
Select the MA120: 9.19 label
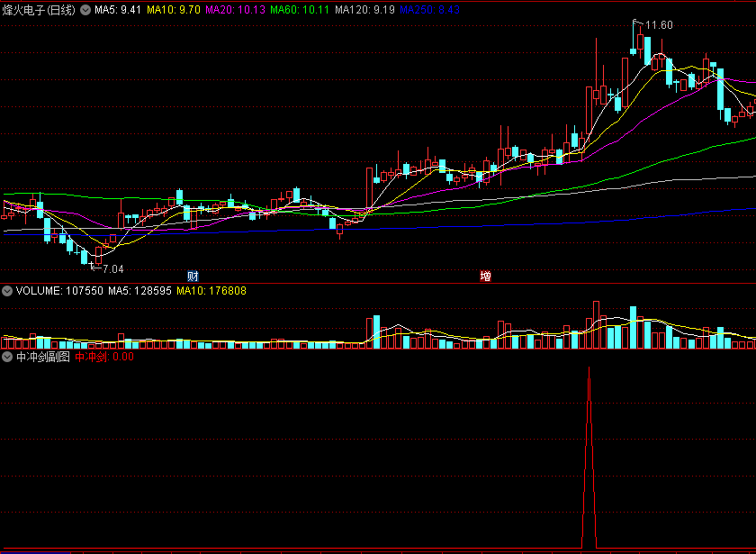coord(365,10)
